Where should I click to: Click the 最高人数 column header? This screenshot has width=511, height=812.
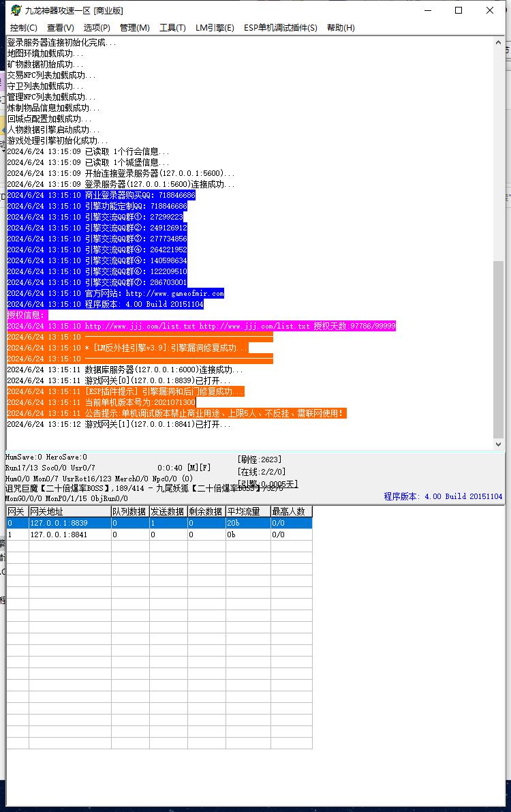pos(291,511)
